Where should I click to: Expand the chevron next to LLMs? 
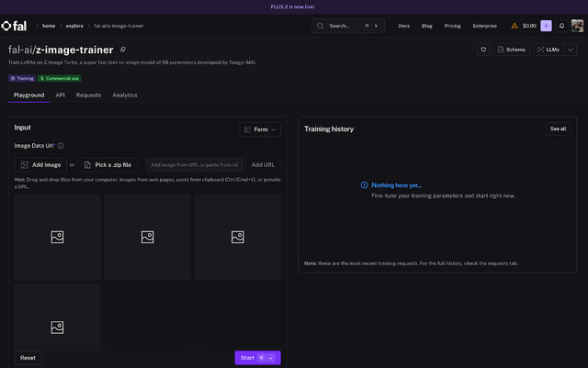point(571,50)
